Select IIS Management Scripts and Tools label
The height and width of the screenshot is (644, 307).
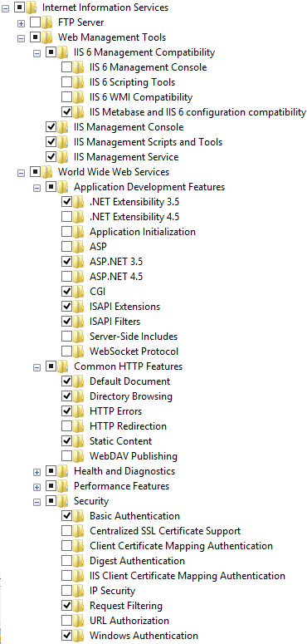[148, 142]
